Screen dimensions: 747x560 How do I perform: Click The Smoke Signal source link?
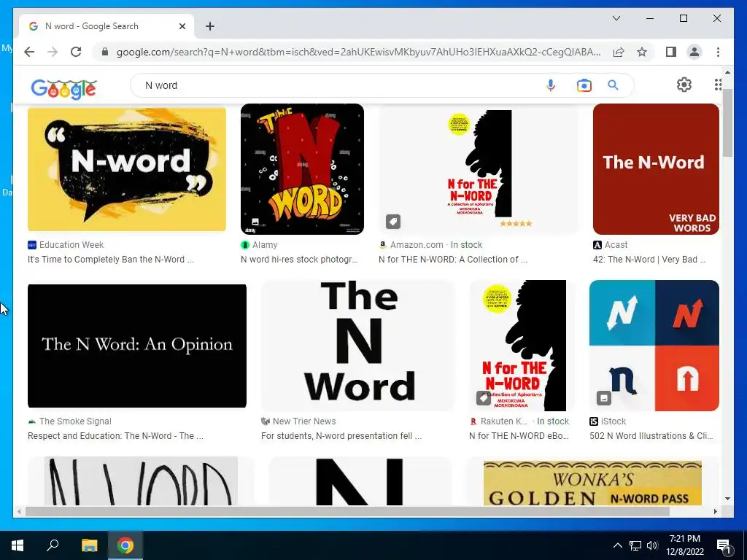pos(69,421)
